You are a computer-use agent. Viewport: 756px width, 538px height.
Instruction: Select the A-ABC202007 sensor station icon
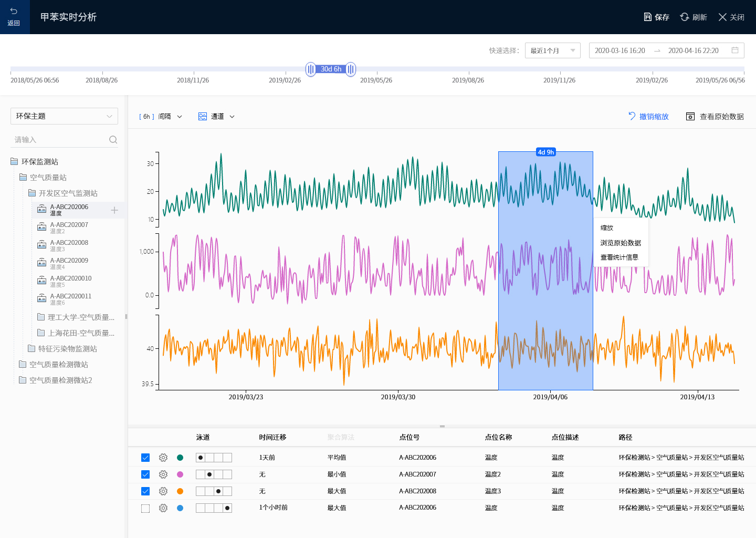(x=41, y=227)
